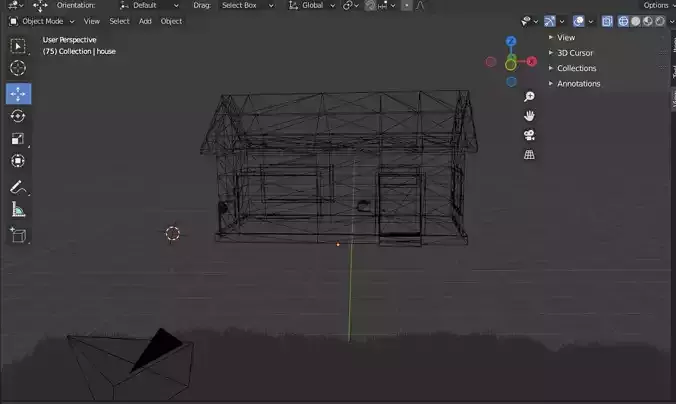The image size is (676, 404).
Task: Select the Move tool
Action: pyautogui.click(x=18, y=94)
